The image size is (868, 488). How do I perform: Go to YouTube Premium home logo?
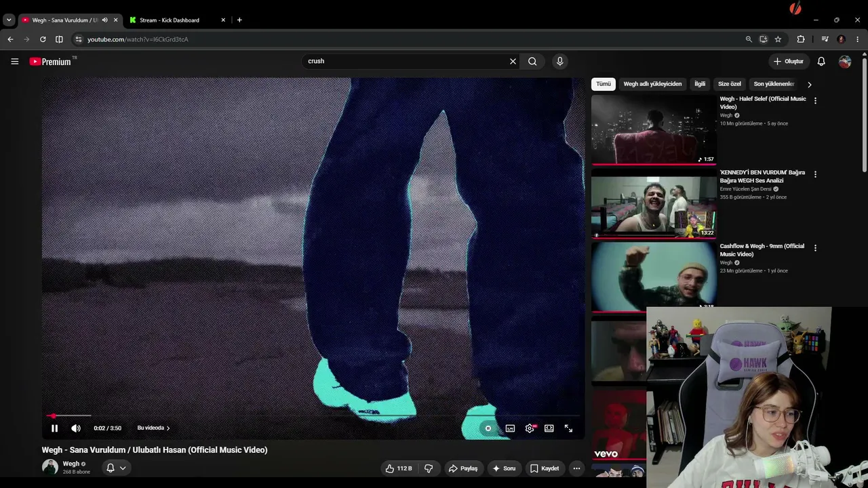click(x=50, y=62)
